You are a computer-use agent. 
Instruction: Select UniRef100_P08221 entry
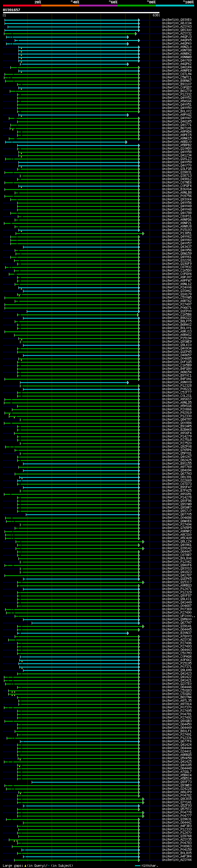pyautogui.click(x=177, y=389)
